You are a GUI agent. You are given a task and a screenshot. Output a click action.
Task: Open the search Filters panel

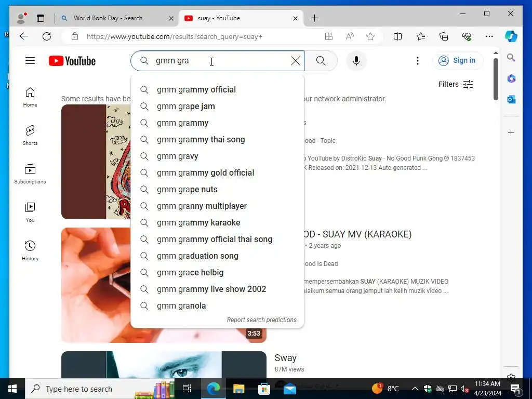tap(456, 84)
